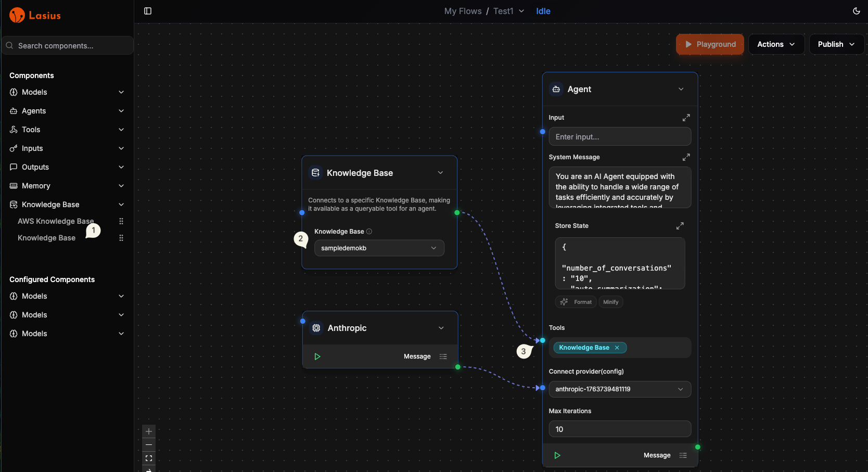The height and width of the screenshot is (472, 868).
Task: Open the sidebar collapse panel icon
Action: coord(148,11)
